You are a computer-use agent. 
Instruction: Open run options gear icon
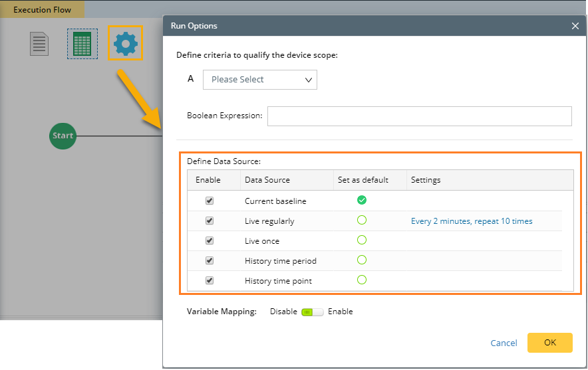[126, 44]
